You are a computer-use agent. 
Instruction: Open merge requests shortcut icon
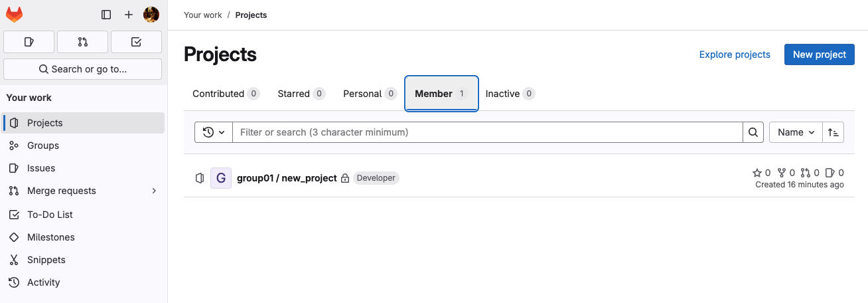coord(82,42)
